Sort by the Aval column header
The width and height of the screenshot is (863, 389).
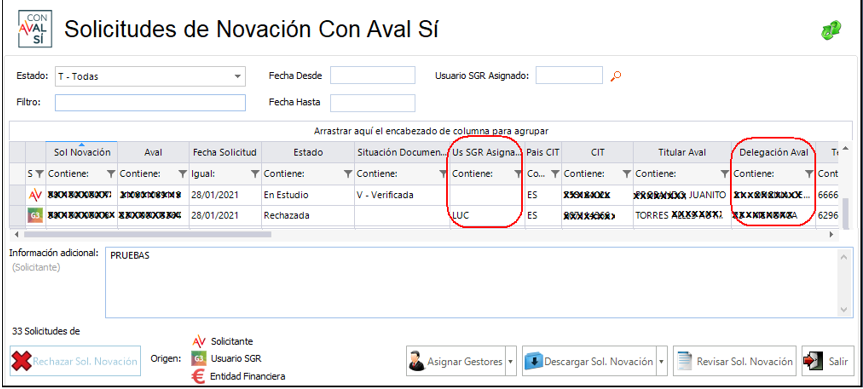coord(153,152)
